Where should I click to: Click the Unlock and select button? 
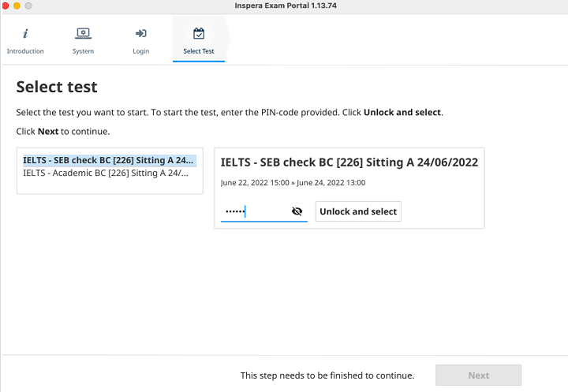tap(358, 211)
